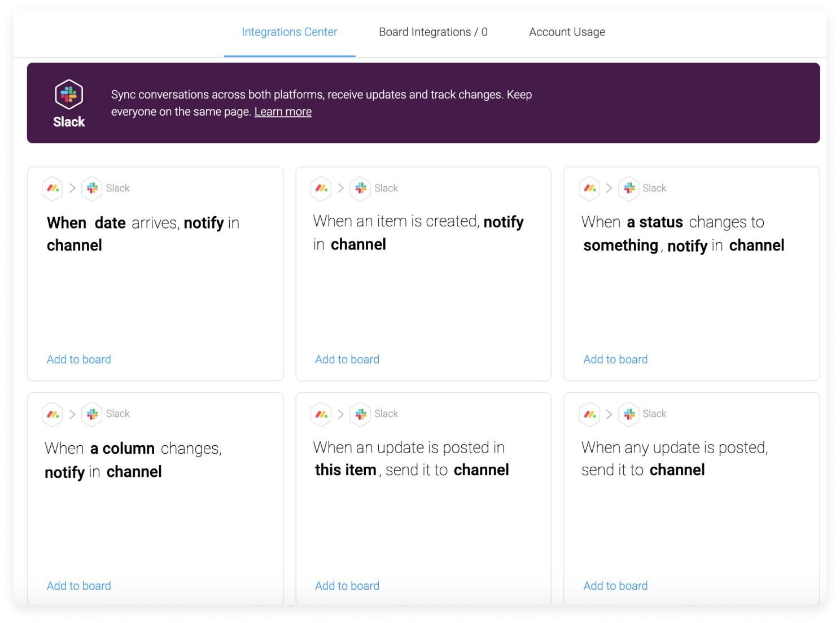Click Slack icon on "posted in this item" card
Image resolution: width=840 pixels, height=623 pixels.
pyautogui.click(x=361, y=414)
